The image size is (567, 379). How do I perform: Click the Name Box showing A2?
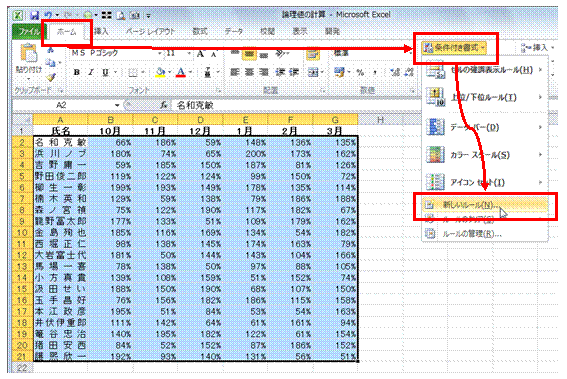point(61,105)
